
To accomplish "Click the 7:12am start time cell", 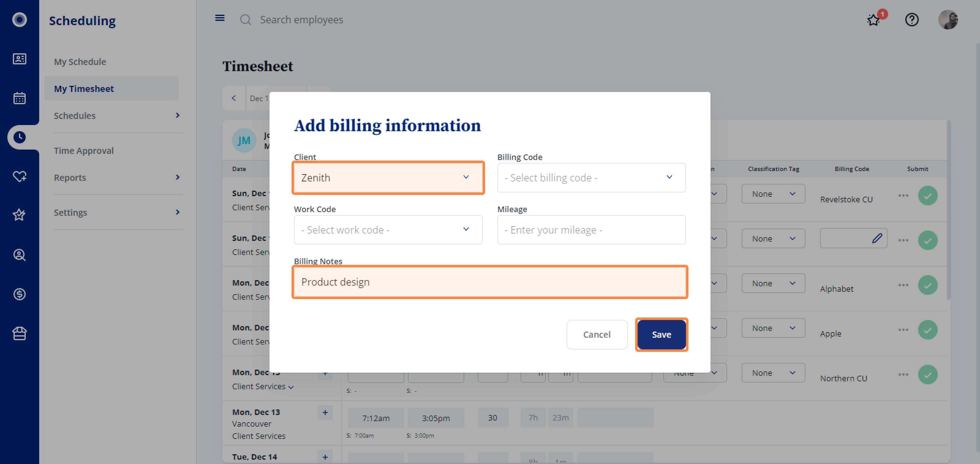I will 375,418.
